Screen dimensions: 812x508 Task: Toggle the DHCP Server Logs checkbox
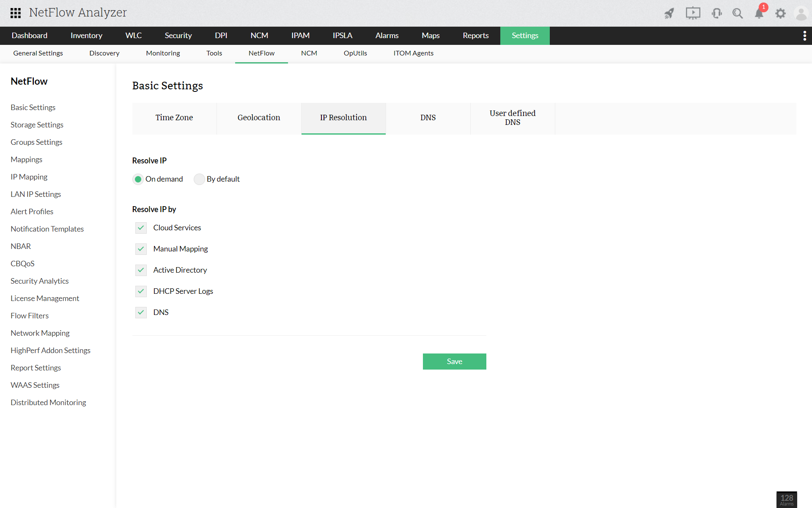(x=141, y=291)
